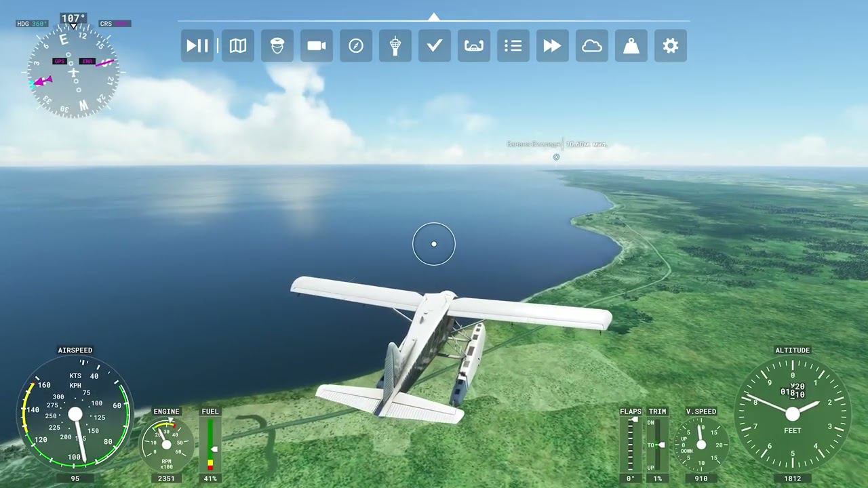Click the trim position indicator

pos(657,445)
